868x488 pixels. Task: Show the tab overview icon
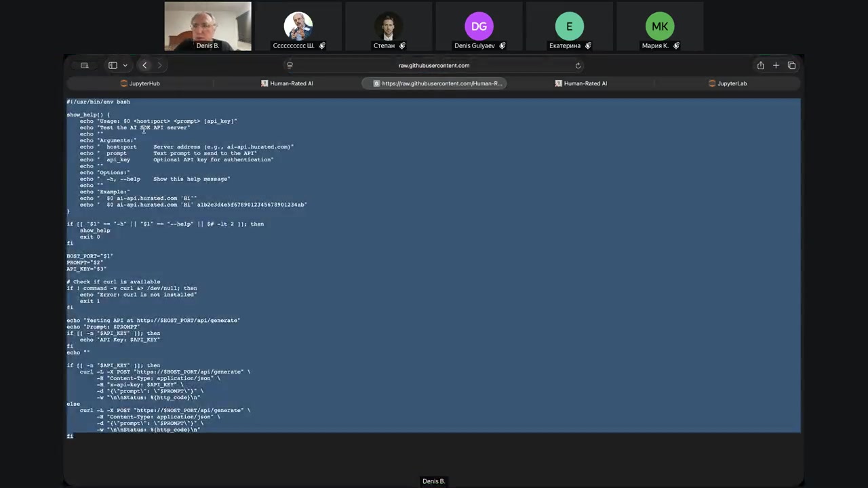[791, 66]
